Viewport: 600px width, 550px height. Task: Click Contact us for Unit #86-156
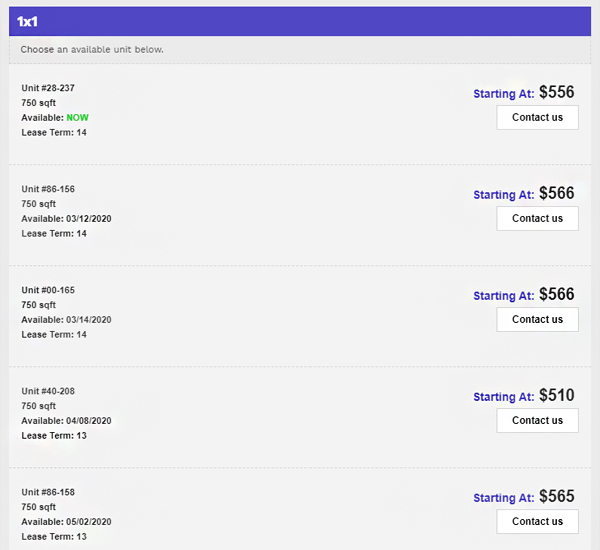click(x=537, y=219)
